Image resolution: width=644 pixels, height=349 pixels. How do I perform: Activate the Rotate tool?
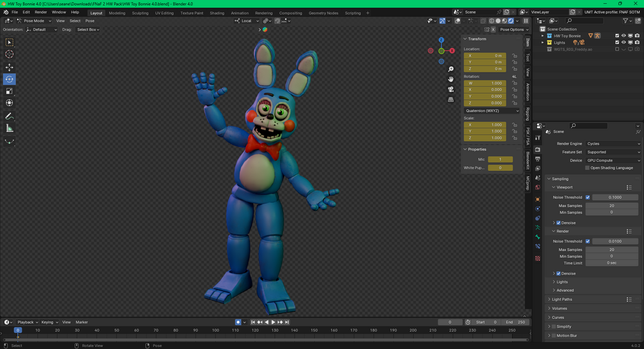[10, 80]
